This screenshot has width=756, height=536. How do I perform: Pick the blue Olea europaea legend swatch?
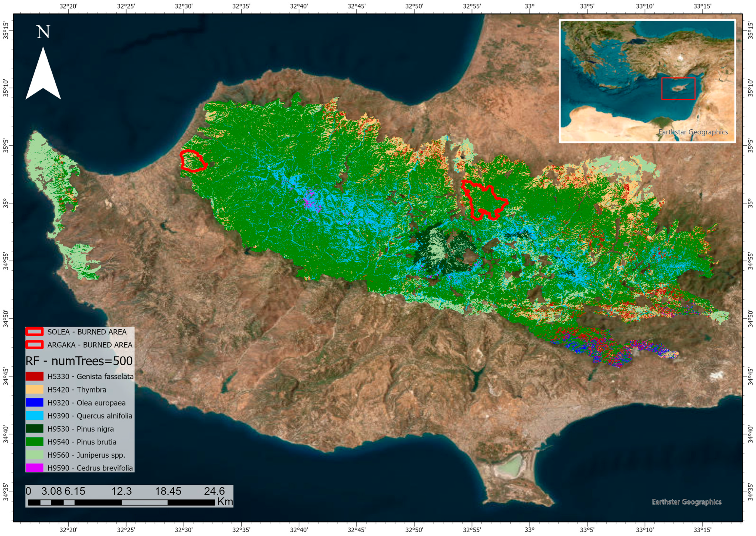coord(34,403)
